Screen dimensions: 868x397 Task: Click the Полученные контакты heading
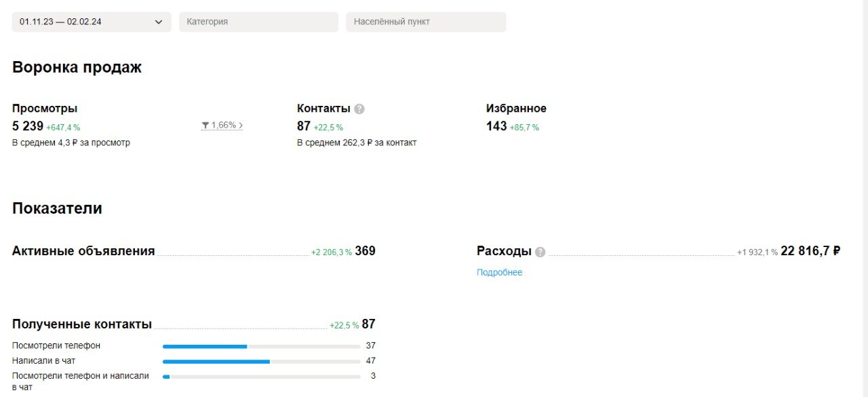82,324
